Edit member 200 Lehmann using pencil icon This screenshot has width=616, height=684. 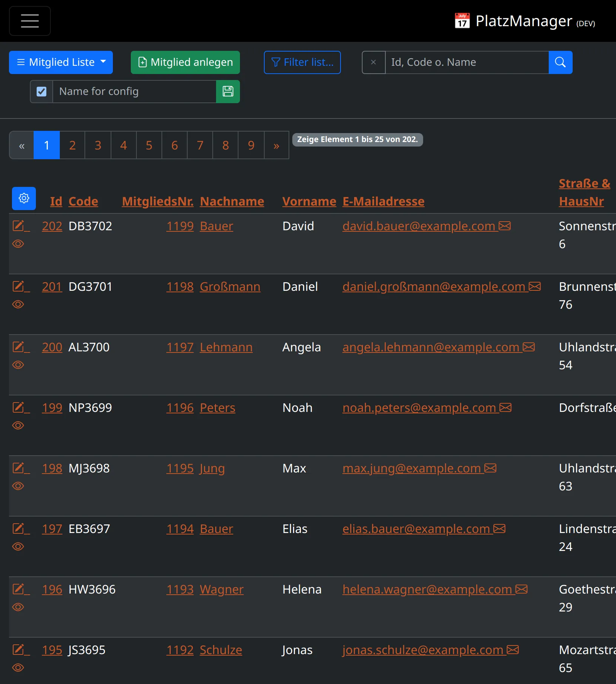(x=18, y=347)
